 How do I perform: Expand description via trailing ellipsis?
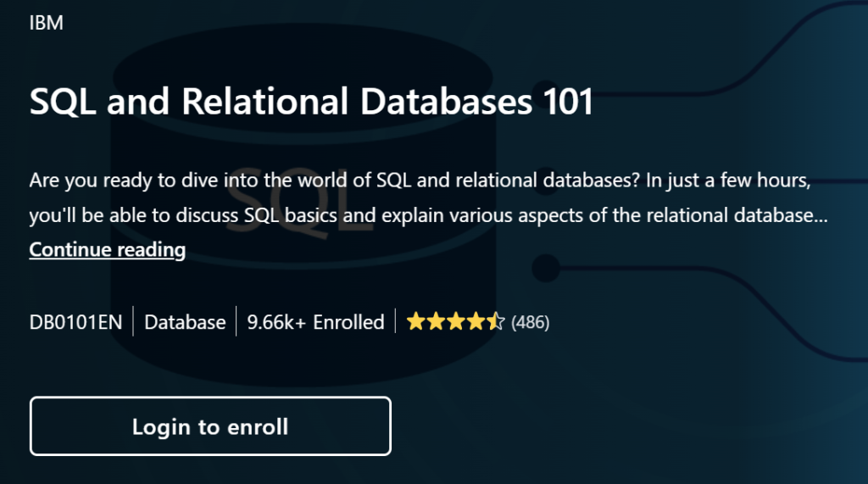coord(821,216)
